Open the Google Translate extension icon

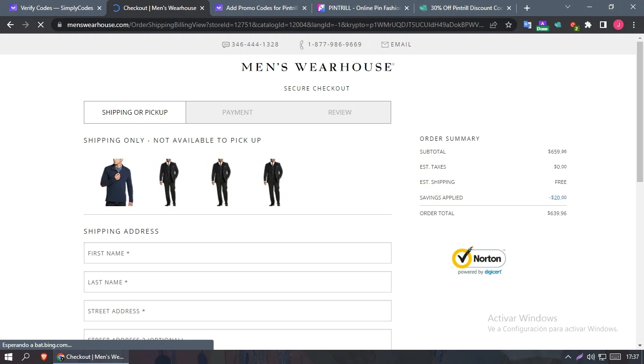(x=527, y=25)
